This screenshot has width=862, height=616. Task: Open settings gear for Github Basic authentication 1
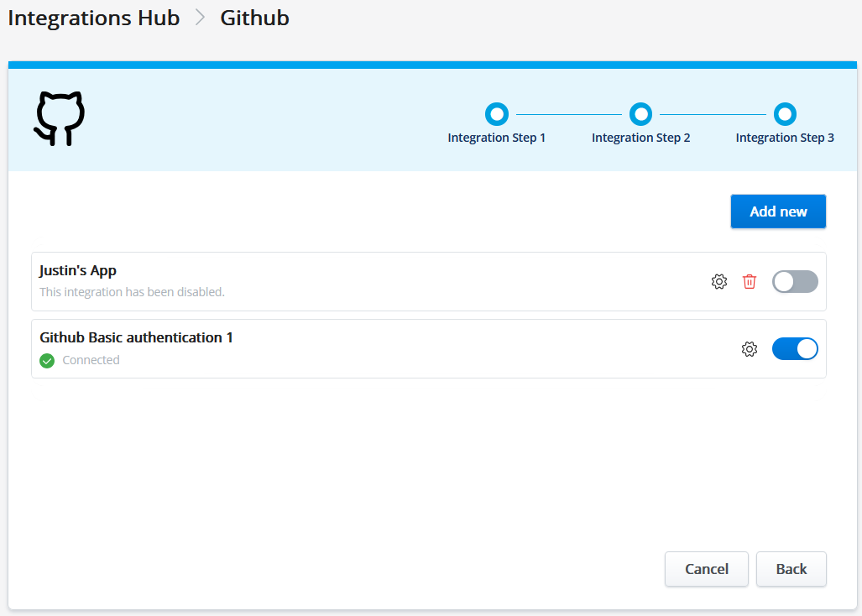pyautogui.click(x=750, y=349)
